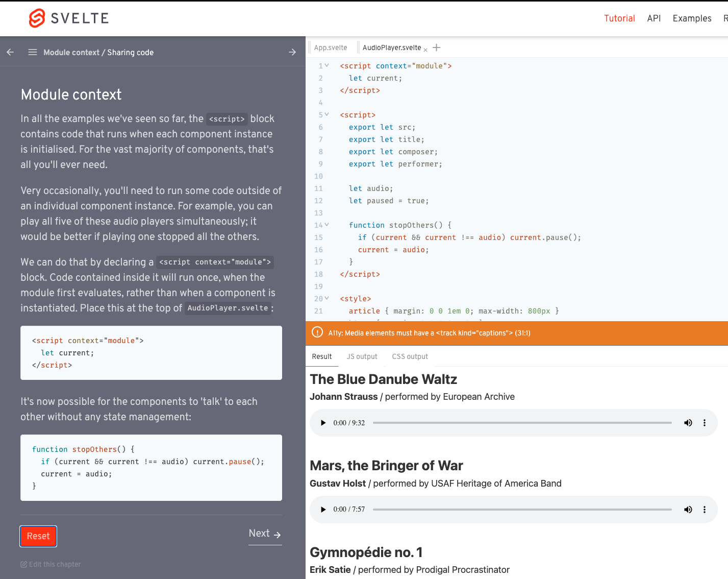Click the accessibility warning info icon

[317, 333]
